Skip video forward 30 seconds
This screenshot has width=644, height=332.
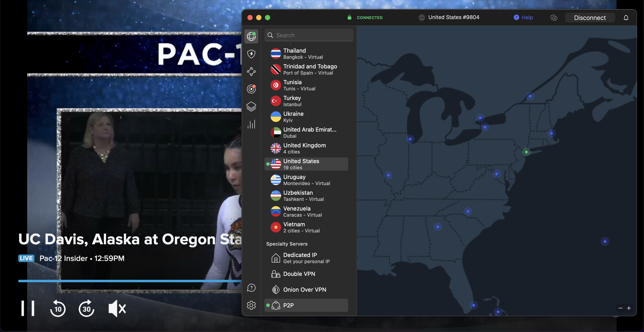click(87, 309)
